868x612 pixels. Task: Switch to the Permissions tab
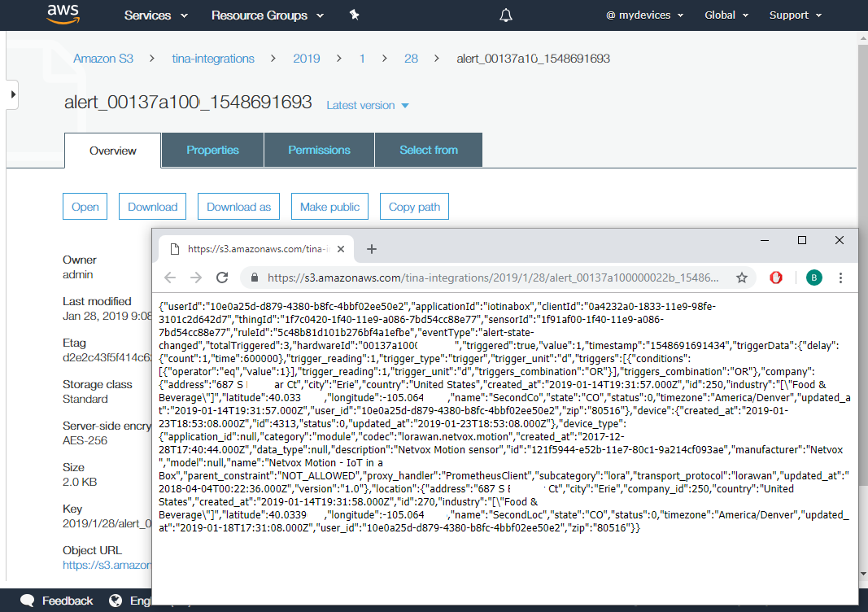[x=320, y=150]
